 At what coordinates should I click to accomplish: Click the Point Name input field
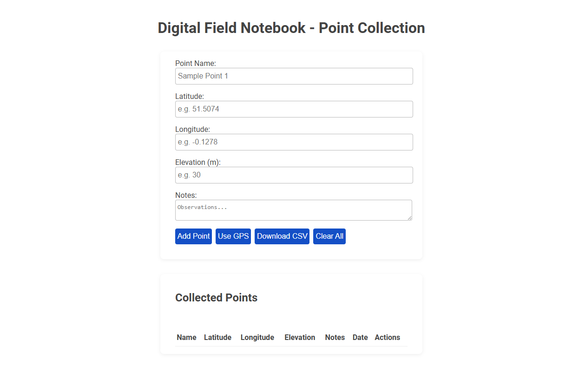(294, 76)
